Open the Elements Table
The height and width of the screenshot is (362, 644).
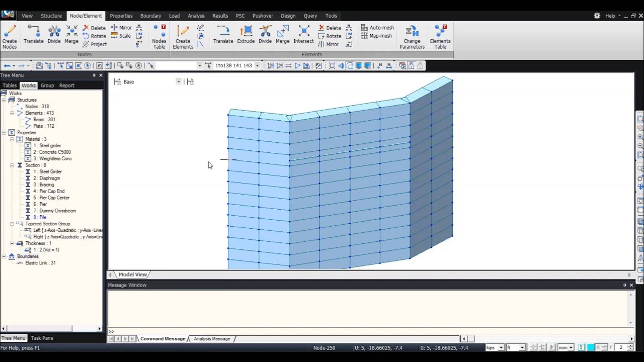[x=440, y=37]
